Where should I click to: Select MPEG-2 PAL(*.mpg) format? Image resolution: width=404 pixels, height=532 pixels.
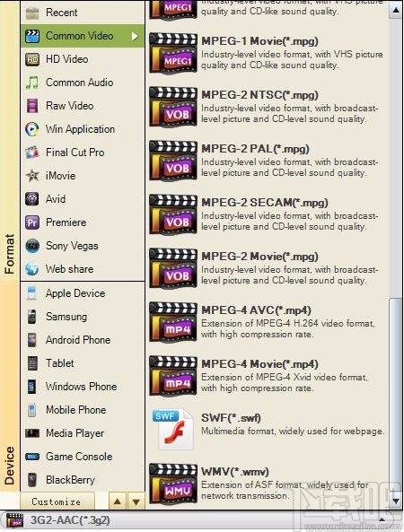click(x=268, y=161)
